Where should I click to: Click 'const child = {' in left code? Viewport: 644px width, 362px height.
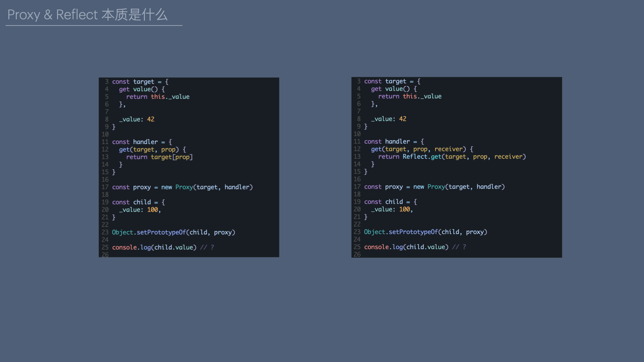click(139, 202)
